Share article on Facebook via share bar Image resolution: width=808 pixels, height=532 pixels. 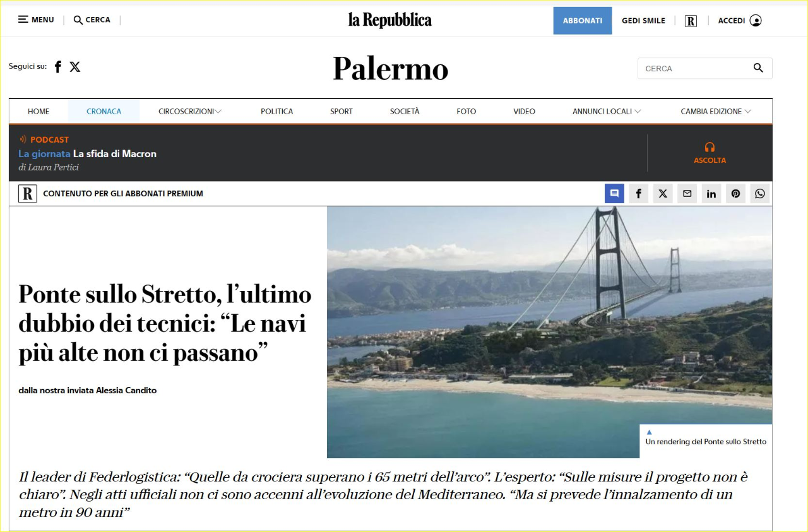[638, 194]
